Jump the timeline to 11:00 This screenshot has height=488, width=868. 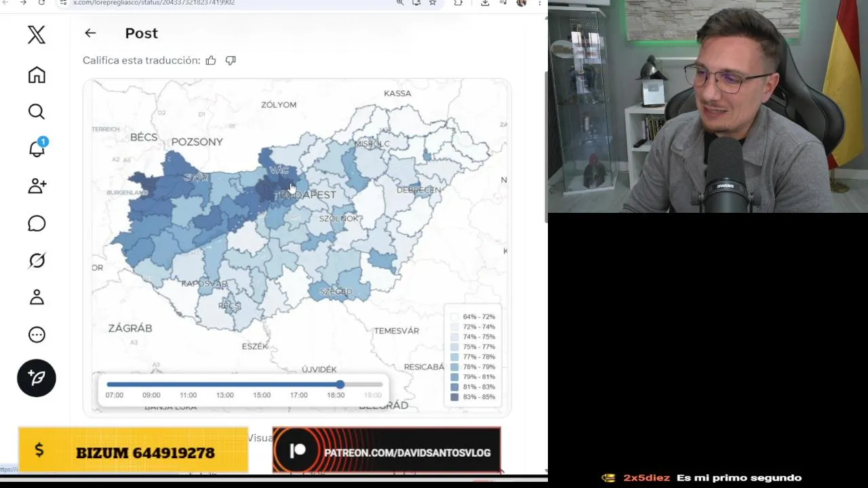point(188,395)
